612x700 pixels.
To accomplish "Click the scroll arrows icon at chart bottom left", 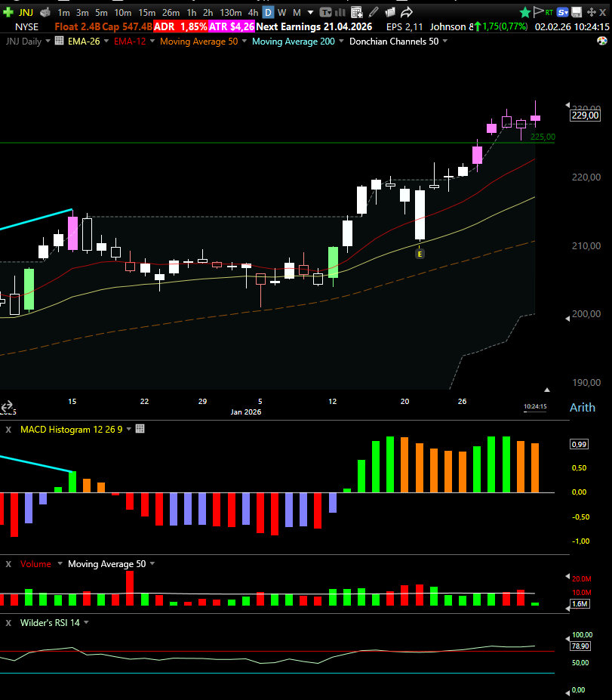I will point(7,406).
